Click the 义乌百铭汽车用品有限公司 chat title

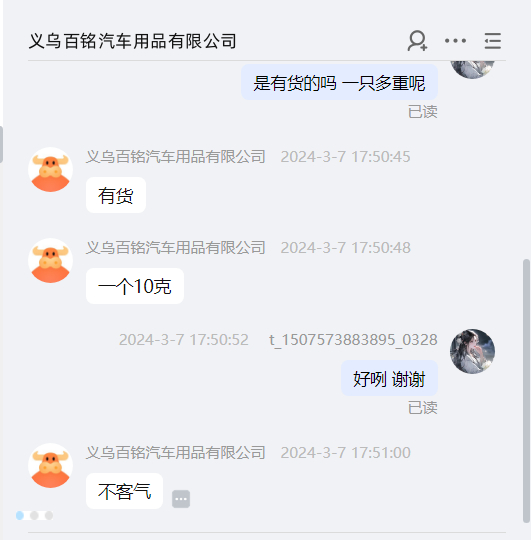(x=133, y=41)
